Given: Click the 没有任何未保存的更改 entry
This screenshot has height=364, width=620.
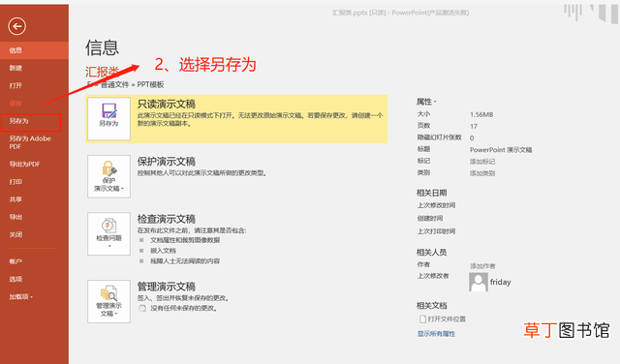Looking at the screenshot, I should pos(178,308).
